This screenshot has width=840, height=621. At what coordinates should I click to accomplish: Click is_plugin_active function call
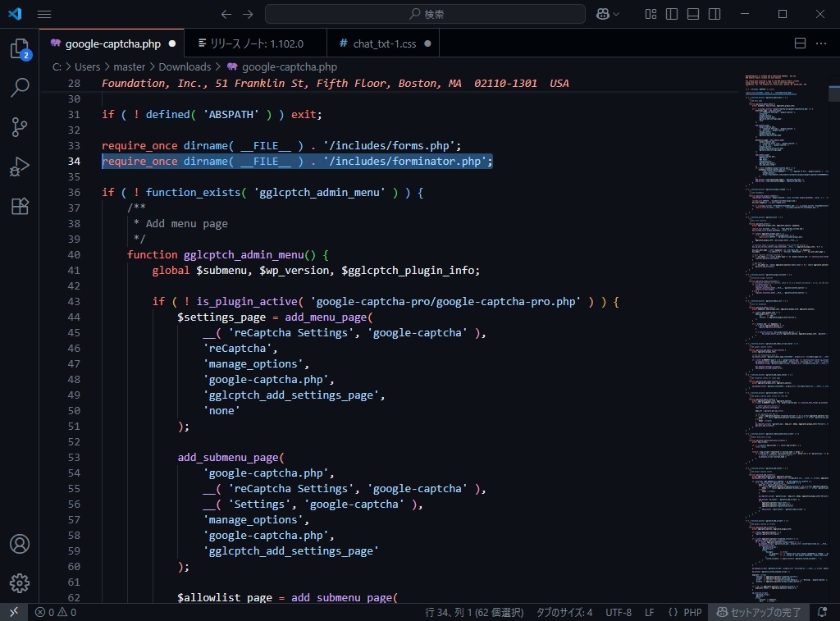[246, 302]
